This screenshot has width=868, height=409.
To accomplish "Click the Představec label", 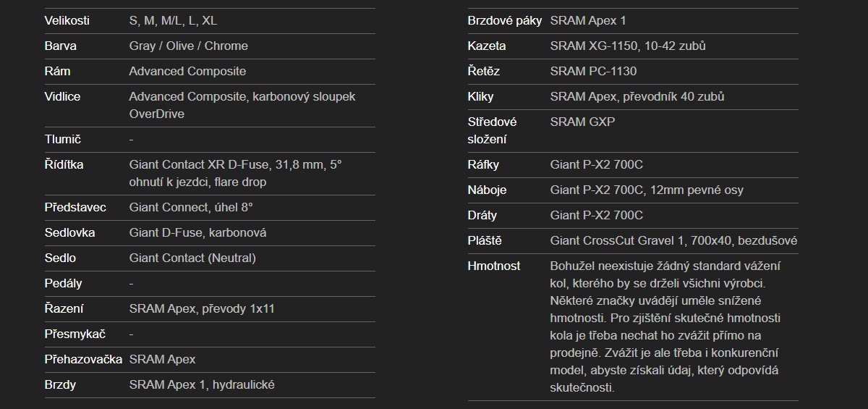I will 75,207.
